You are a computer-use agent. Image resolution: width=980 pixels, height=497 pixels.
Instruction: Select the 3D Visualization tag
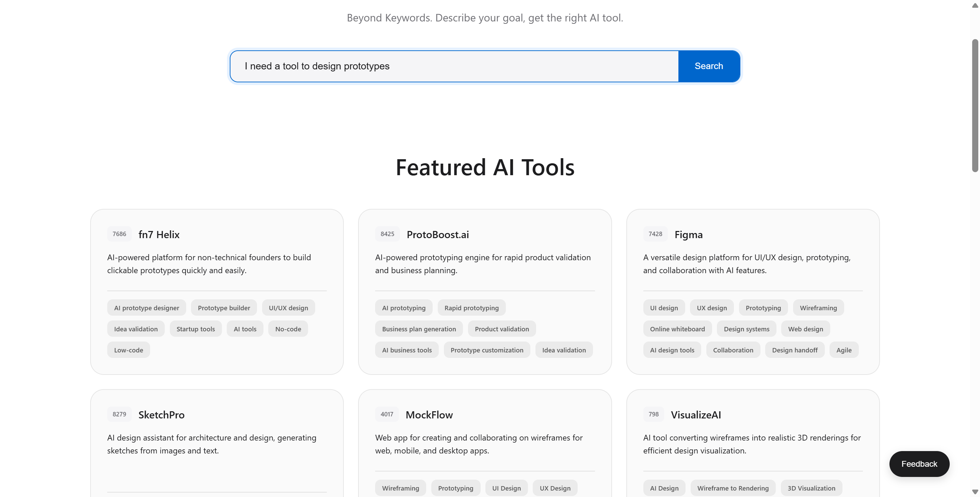coord(812,488)
